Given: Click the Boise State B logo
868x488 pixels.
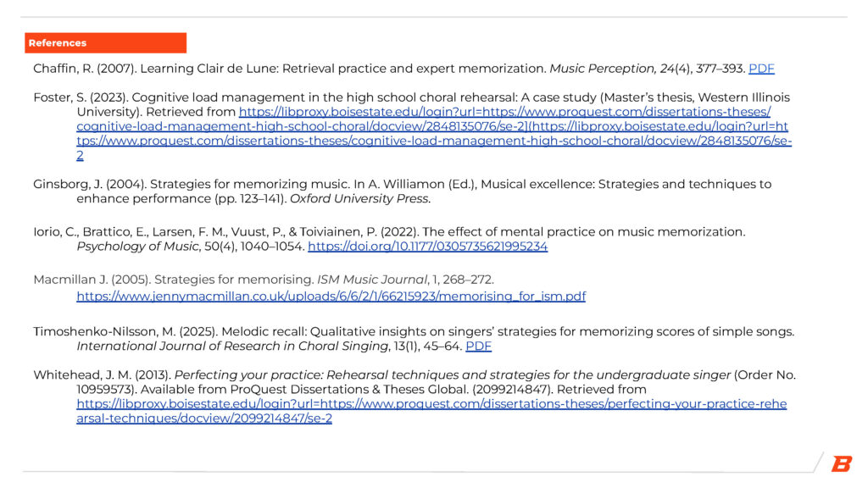Looking at the screenshot, I should tap(841, 463).
